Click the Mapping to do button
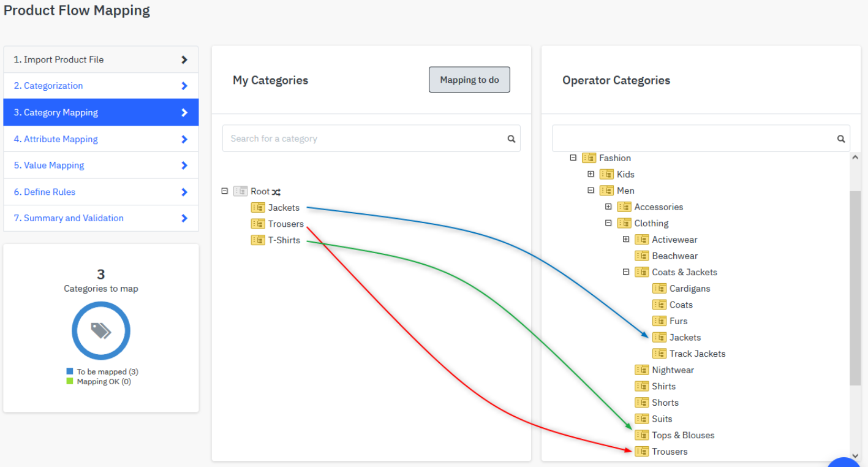Image resolution: width=868 pixels, height=467 pixels. (469, 80)
